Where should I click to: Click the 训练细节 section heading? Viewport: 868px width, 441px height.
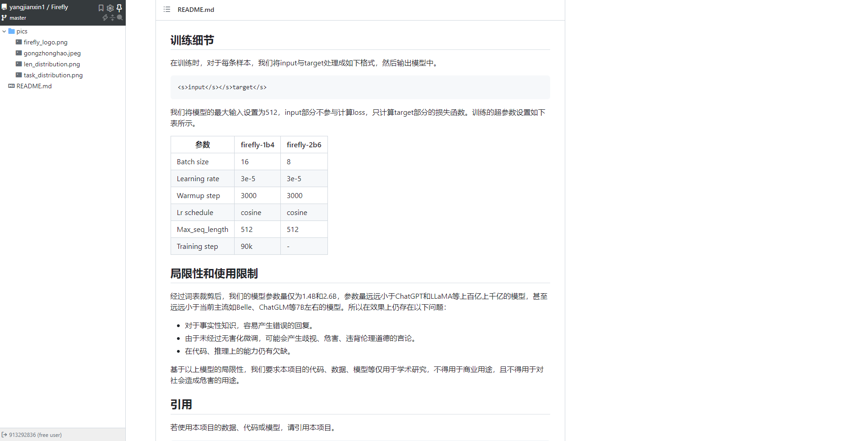(192, 40)
